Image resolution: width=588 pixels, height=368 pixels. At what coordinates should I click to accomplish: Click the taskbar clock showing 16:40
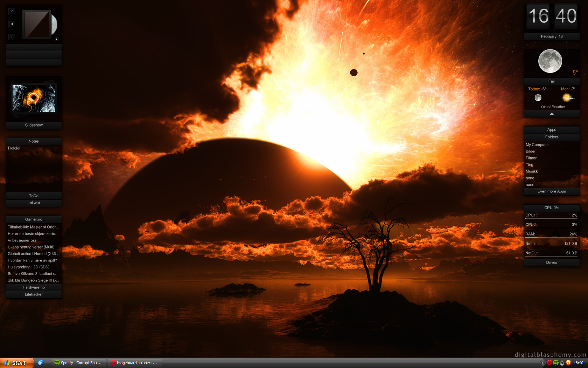point(579,363)
